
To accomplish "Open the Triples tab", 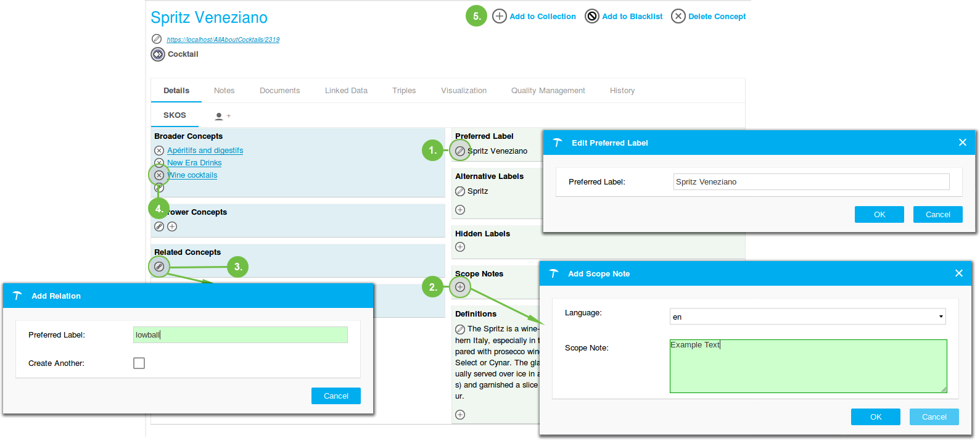I will pyautogui.click(x=404, y=91).
